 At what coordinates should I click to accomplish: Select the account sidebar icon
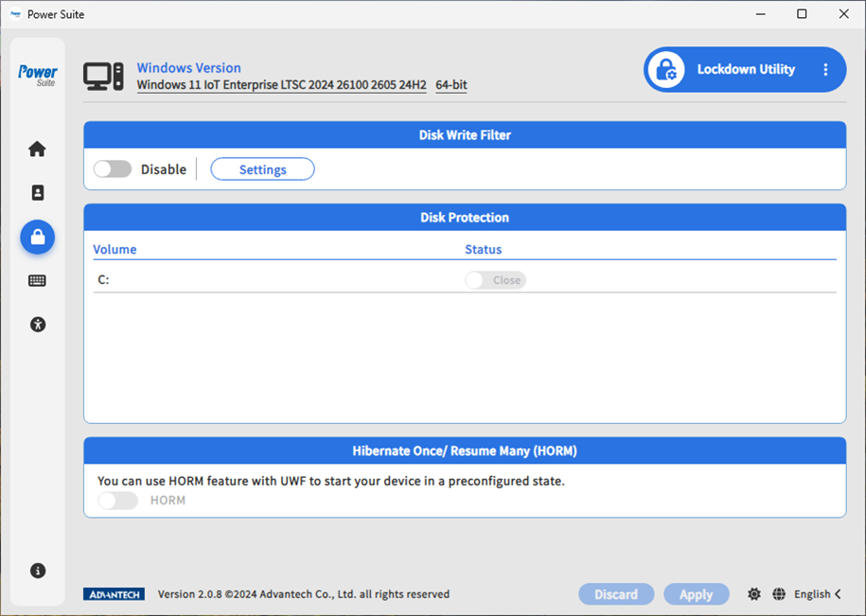[x=37, y=192]
